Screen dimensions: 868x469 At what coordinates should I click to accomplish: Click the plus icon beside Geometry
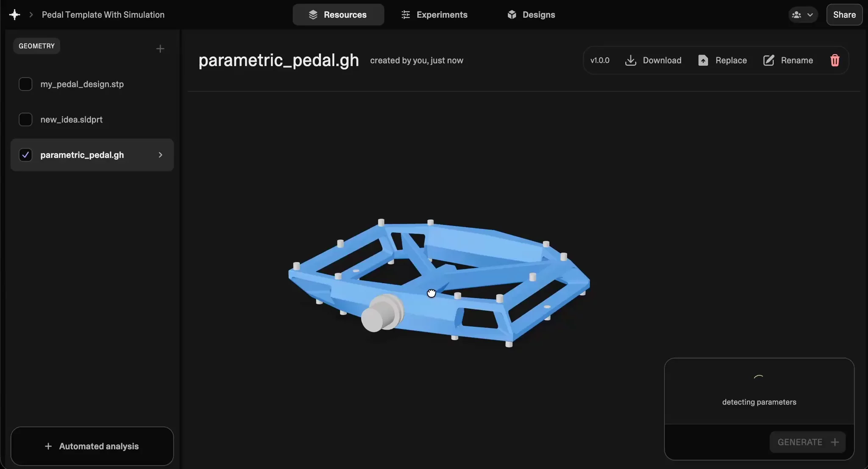click(160, 49)
